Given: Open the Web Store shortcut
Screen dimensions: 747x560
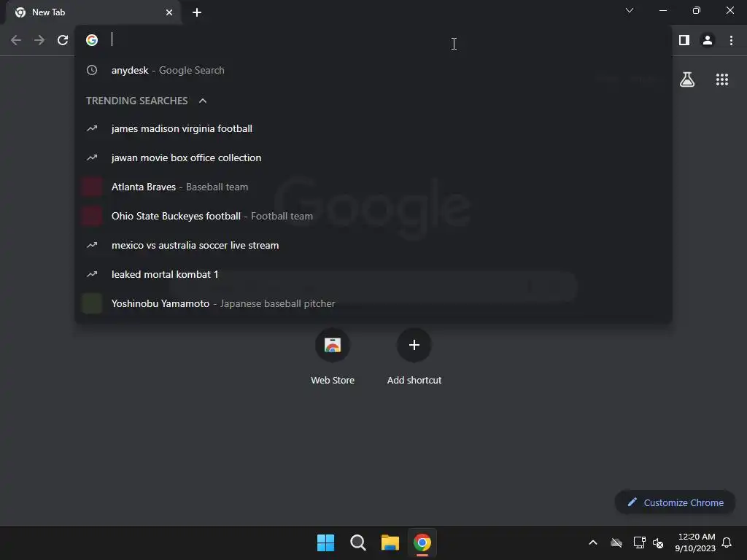Looking at the screenshot, I should pos(333,357).
